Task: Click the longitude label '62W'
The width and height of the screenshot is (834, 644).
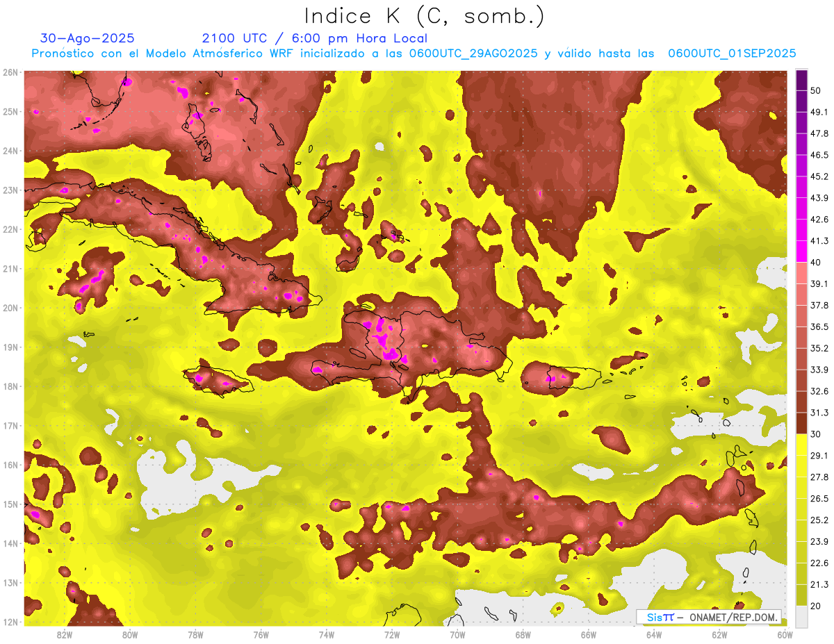Action: pyautogui.click(x=719, y=634)
